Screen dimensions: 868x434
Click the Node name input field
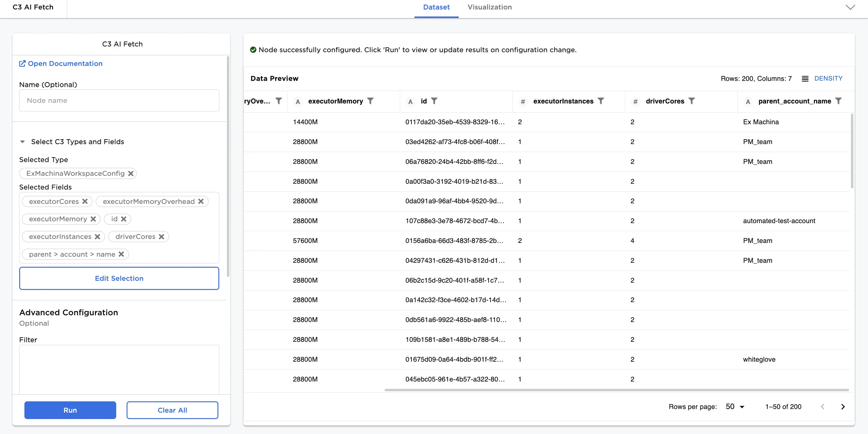[119, 100]
